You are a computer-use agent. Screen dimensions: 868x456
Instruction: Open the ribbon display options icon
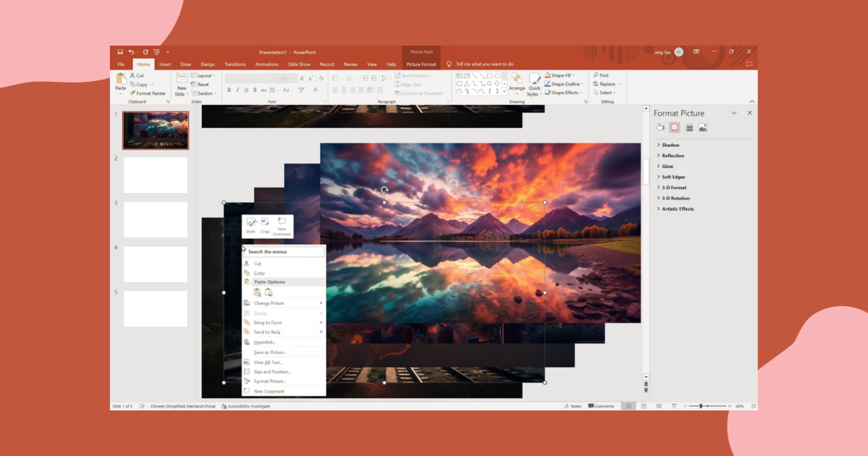tap(696, 52)
